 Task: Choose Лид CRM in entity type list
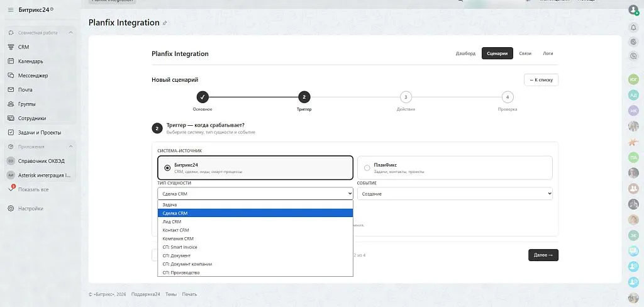click(255, 221)
